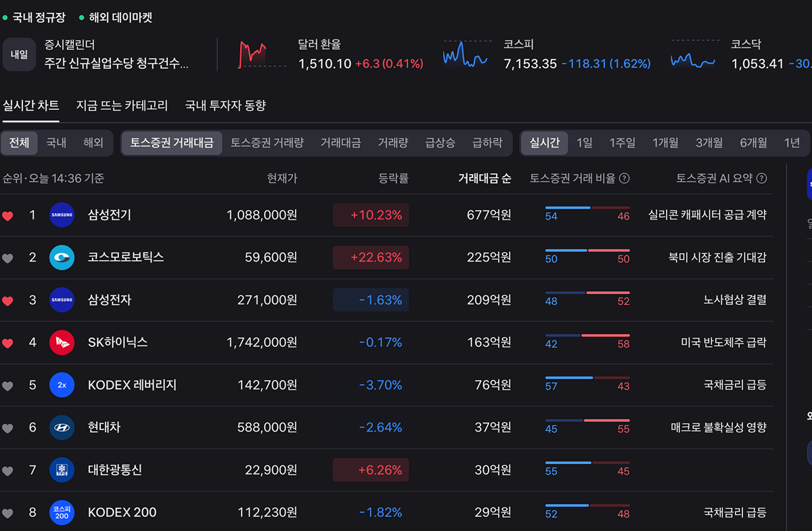Toggle favorite heart for 대한광통신

click(x=7, y=471)
